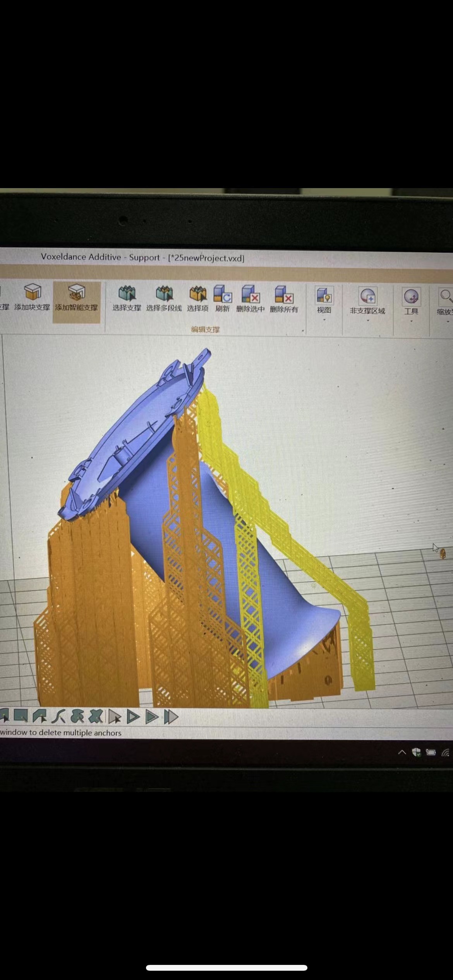This screenshot has width=453, height=980.
Task: Click 删除所有 (delete all) supports icon
Action: [x=284, y=299]
